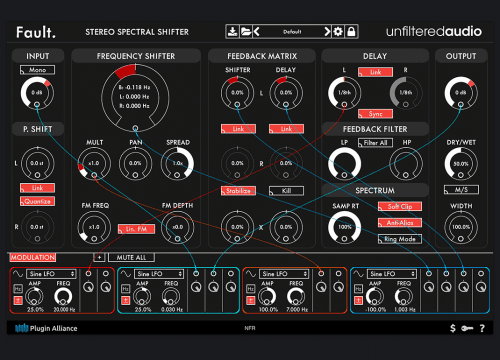The width and height of the screenshot is (500, 360).
Task: Toggle the Soft Clip switch
Action: pos(400,206)
